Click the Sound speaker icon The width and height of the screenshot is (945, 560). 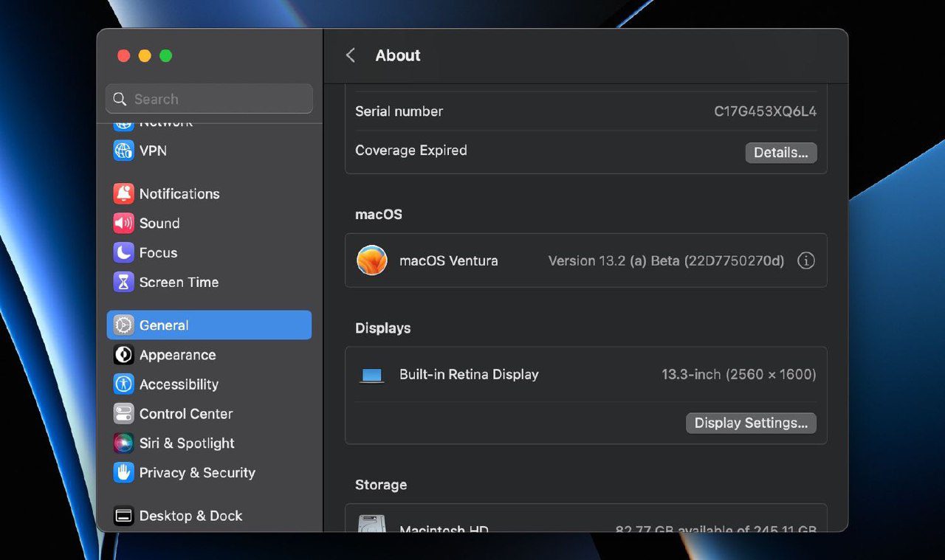tap(123, 224)
